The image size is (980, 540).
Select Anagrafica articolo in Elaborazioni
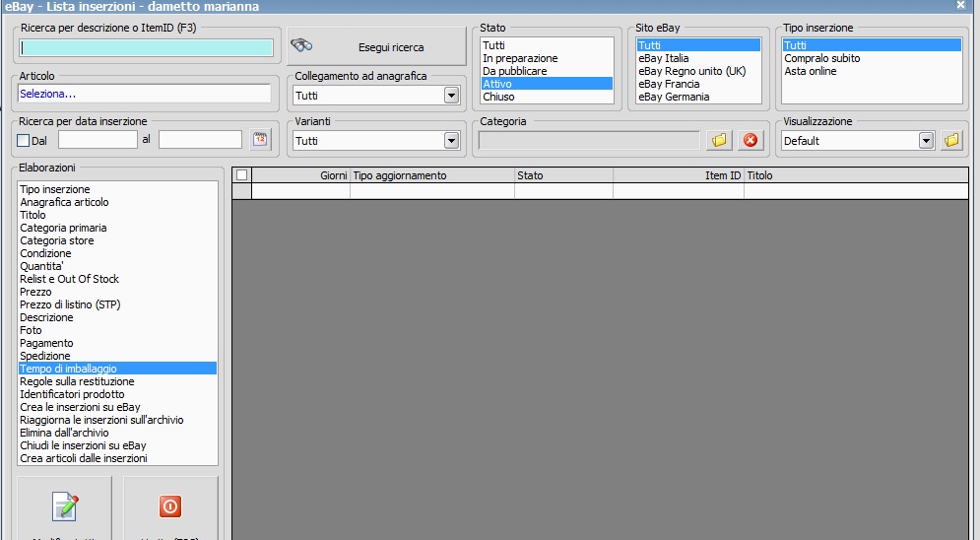pyautogui.click(x=117, y=202)
